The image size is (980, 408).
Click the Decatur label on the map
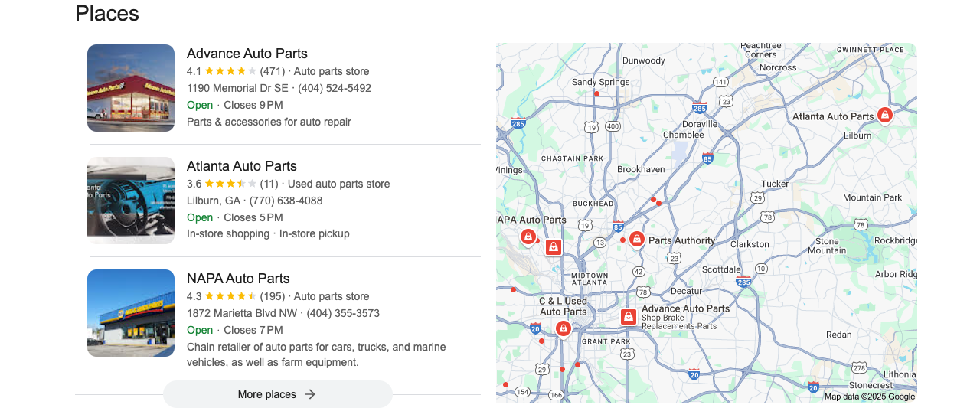tap(686, 291)
